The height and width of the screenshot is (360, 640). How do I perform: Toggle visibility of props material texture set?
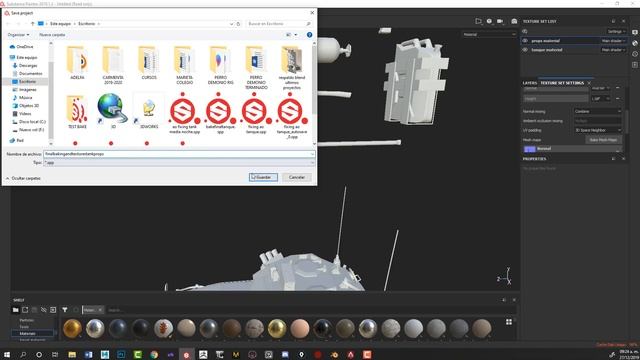(525, 41)
